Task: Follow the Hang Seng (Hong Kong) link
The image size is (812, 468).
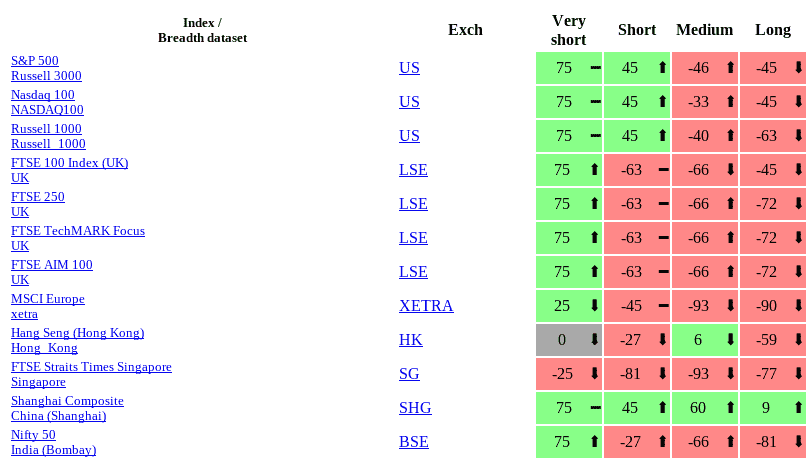Action: [x=78, y=333]
